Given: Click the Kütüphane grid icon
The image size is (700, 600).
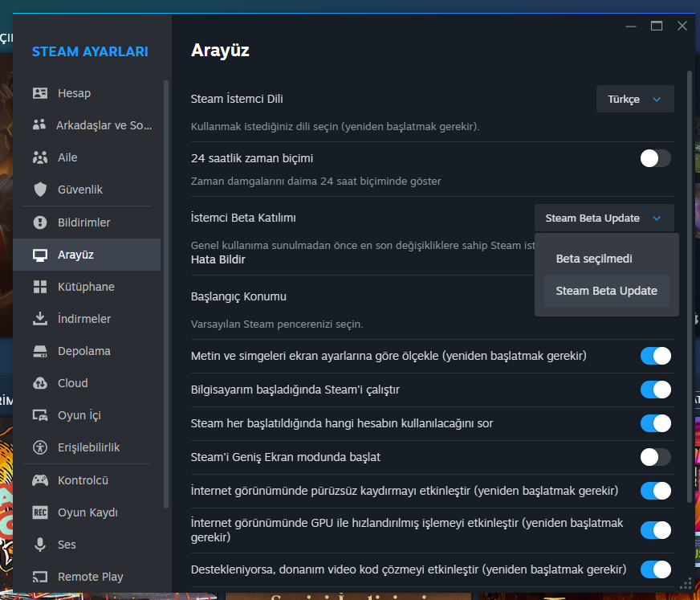Looking at the screenshot, I should click(39, 287).
